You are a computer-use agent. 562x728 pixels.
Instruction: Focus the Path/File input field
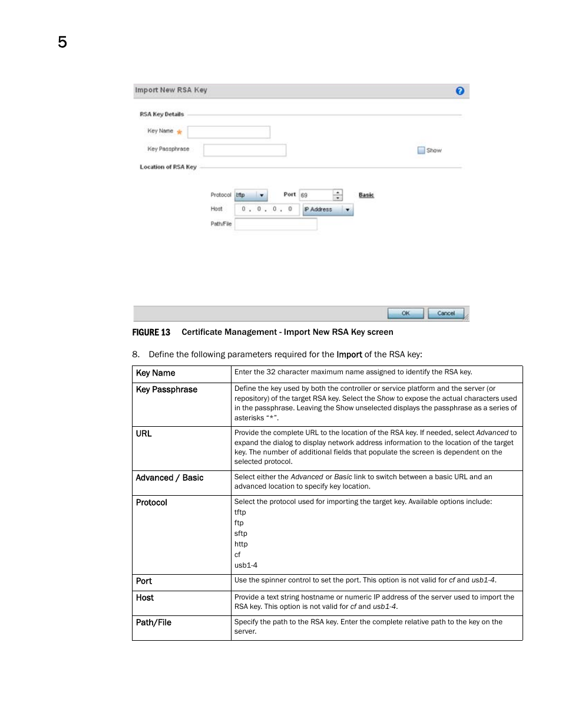tap(276, 224)
